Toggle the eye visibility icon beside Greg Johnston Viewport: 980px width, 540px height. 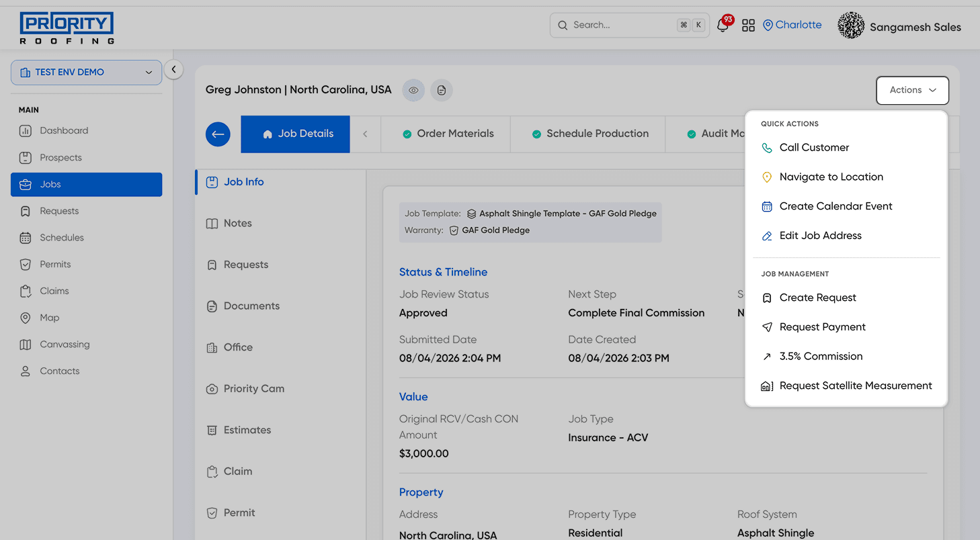tap(413, 90)
